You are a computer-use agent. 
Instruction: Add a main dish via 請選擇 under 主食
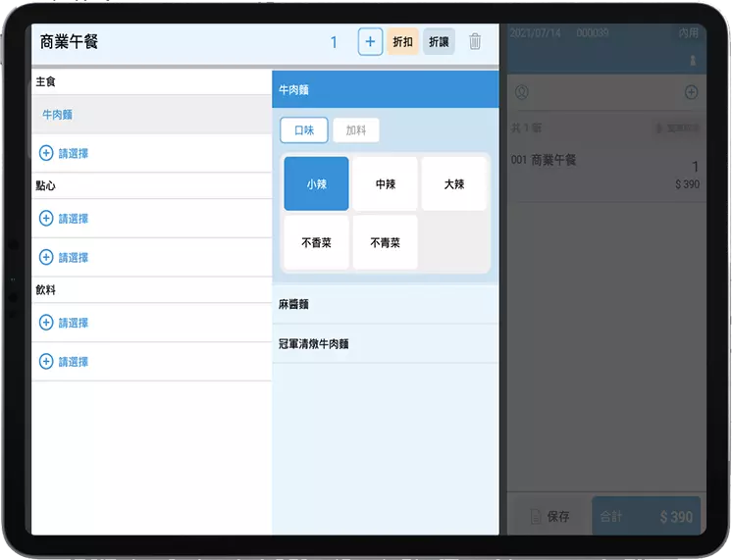point(152,154)
